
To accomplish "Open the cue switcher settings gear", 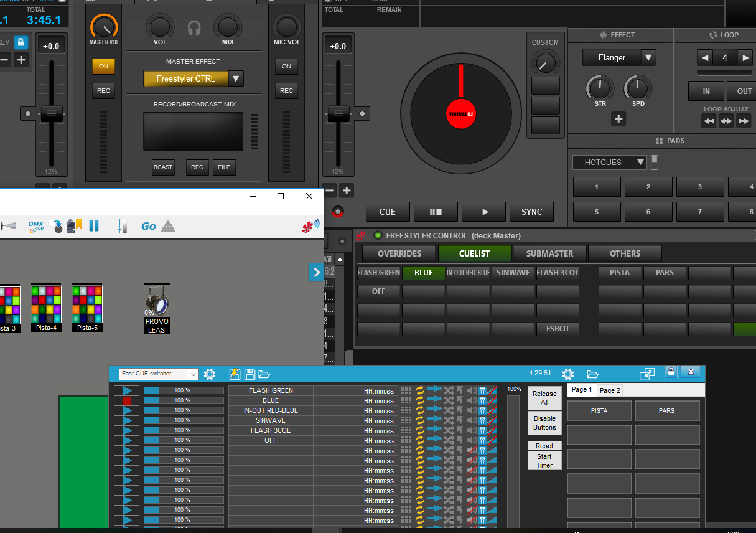I will click(x=210, y=374).
